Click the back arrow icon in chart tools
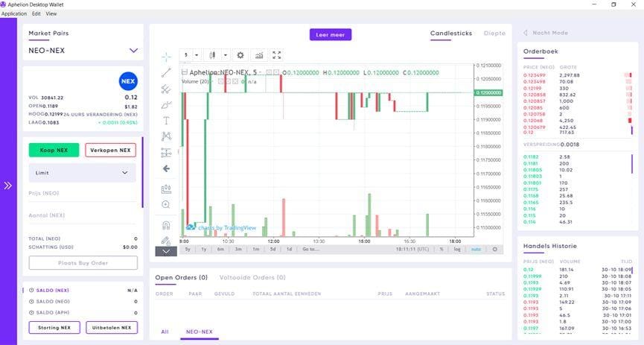Image resolution: width=644 pixels, height=345 pixels. tap(166, 168)
